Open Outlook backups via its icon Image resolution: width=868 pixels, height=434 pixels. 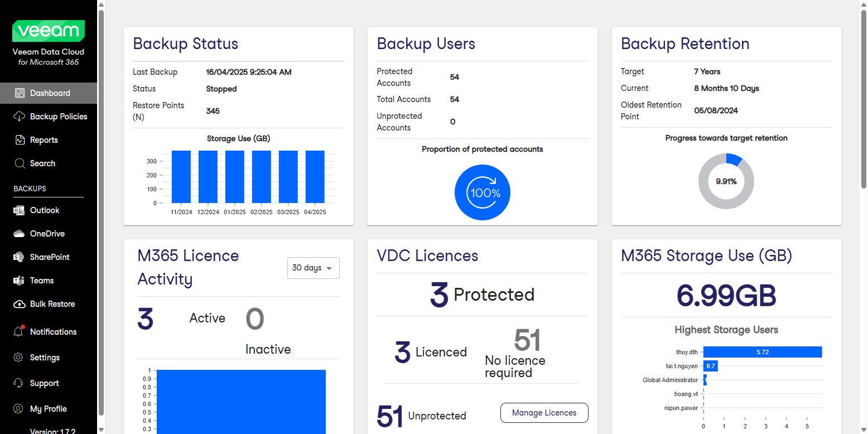point(20,210)
